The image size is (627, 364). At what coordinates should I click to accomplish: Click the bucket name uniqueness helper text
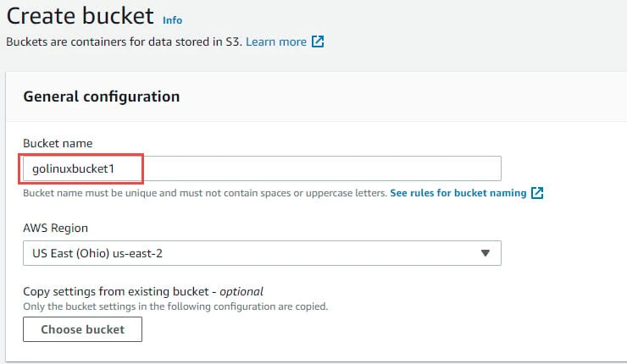[205, 193]
